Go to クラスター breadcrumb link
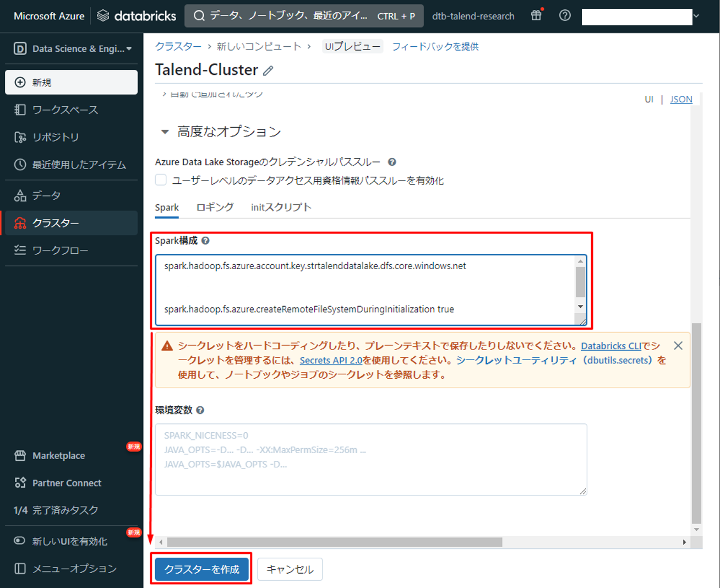Screen dimensions: 720x588 [x=178, y=47]
